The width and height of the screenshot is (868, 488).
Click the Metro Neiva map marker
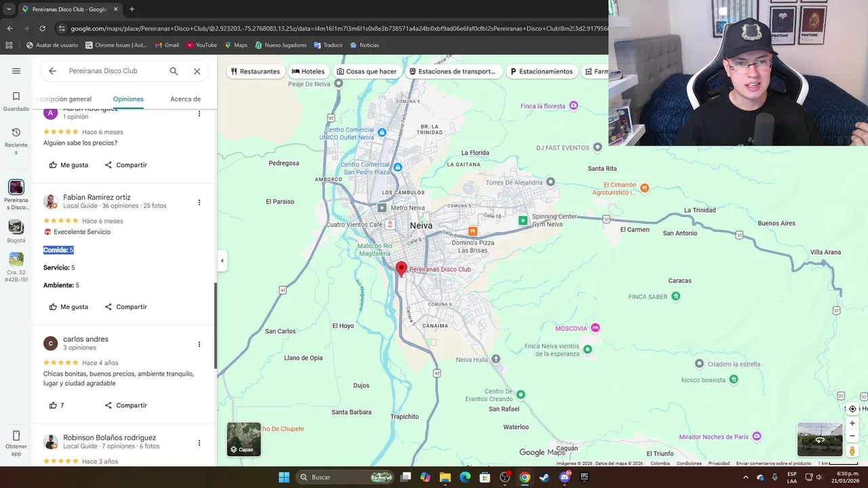(382, 208)
